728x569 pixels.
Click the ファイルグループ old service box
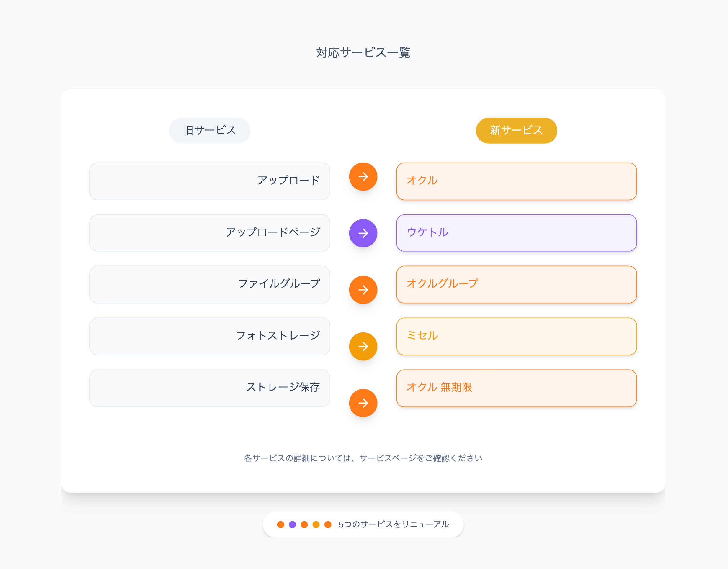(210, 284)
